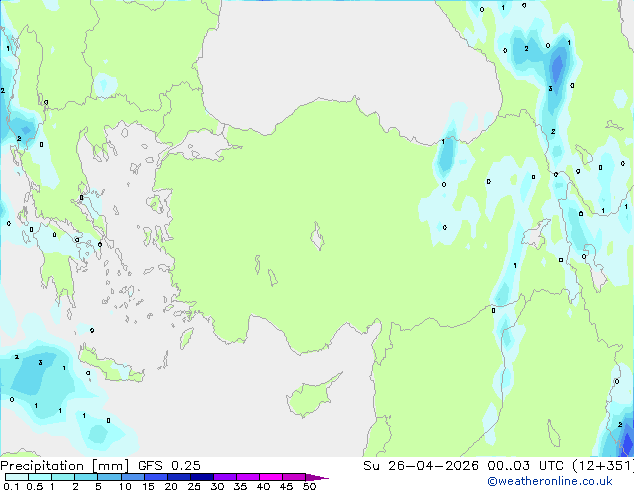Image resolution: width=634 pixels, height=490 pixels.
Task: Click the island of Cyprus on map
Action: click(x=311, y=396)
